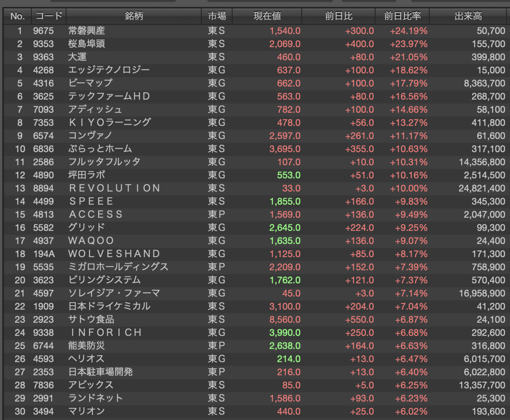Select the 常磐興産 row
This screenshot has height=420, width=510.
pos(255,31)
